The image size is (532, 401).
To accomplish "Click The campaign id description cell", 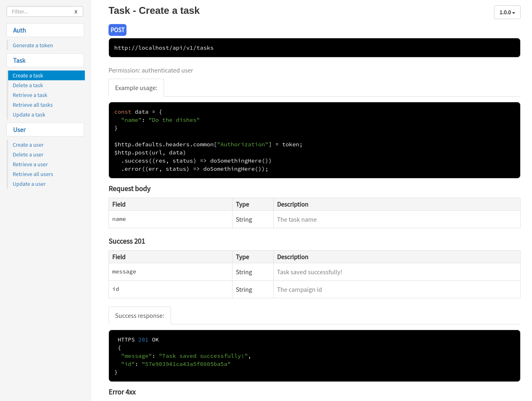I will pyautogui.click(x=397, y=289).
